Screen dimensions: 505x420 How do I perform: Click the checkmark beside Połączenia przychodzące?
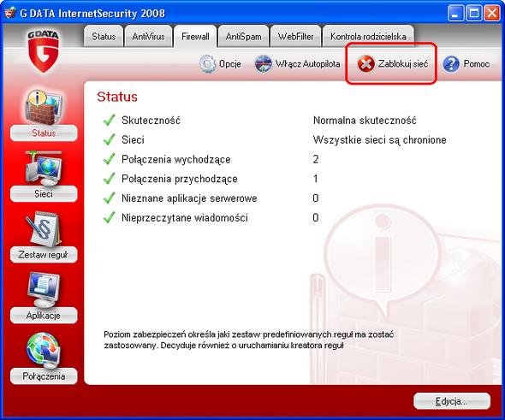pyautogui.click(x=110, y=178)
